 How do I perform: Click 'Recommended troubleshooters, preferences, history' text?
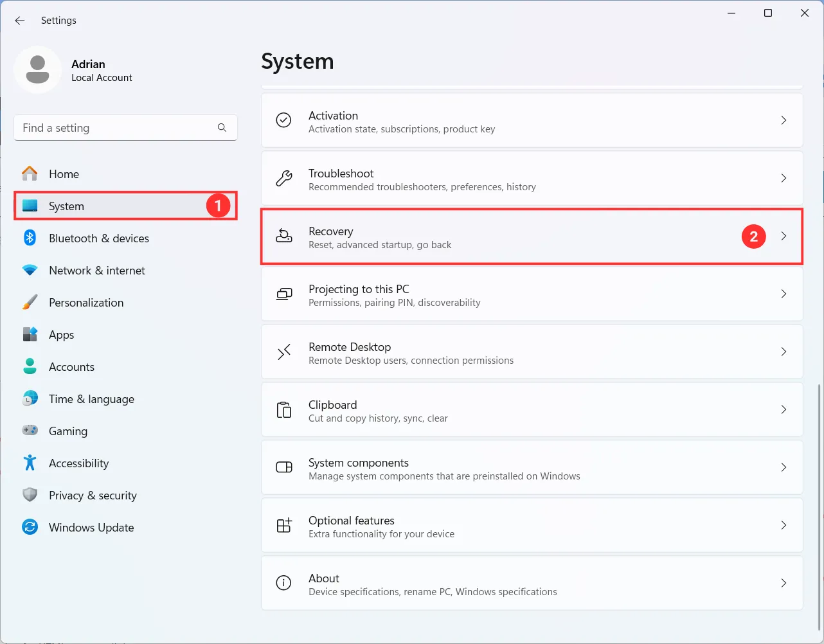point(422,187)
